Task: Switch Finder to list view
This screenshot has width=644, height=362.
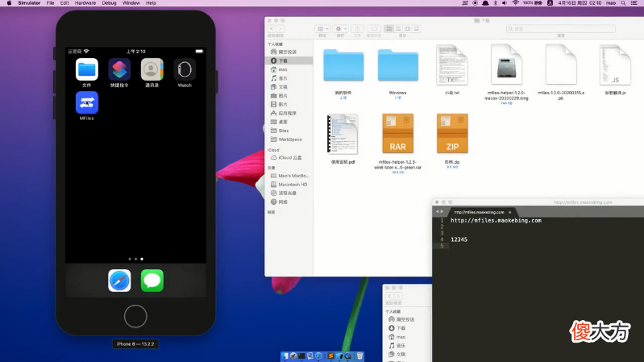Action: coord(398,29)
